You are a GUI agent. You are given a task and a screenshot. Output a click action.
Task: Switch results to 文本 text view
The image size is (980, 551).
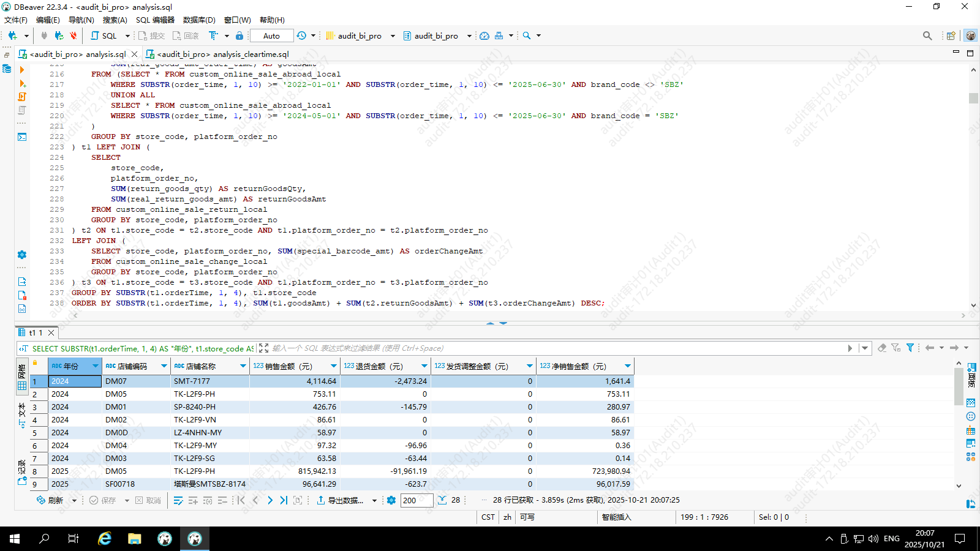pos(22,413)
